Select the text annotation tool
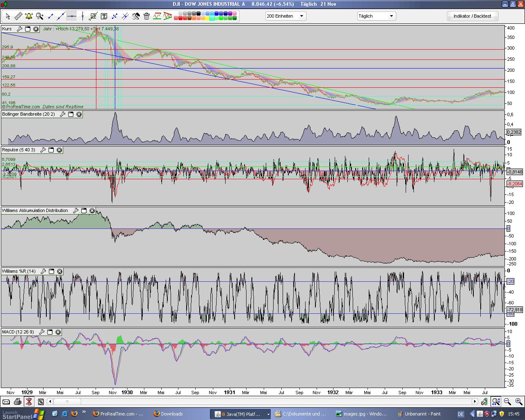525x420 pixels. click(x=104, y=16)
